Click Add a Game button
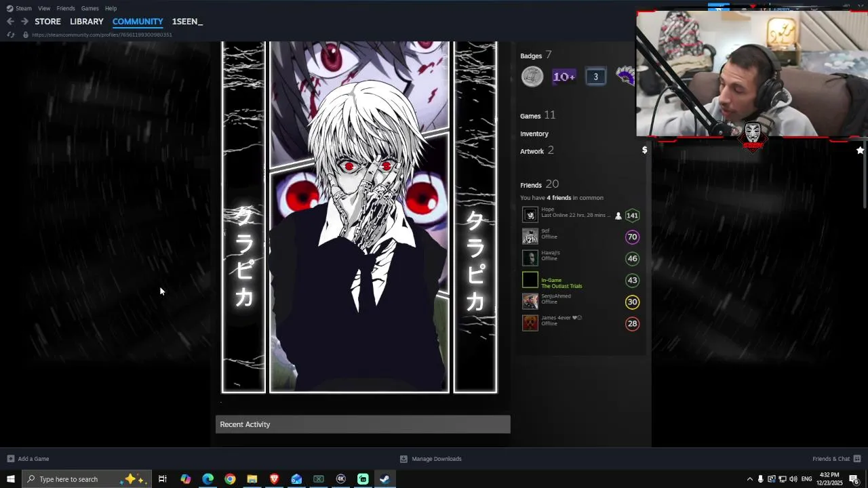This screenshot has width=868, height=488. [28, 459]
